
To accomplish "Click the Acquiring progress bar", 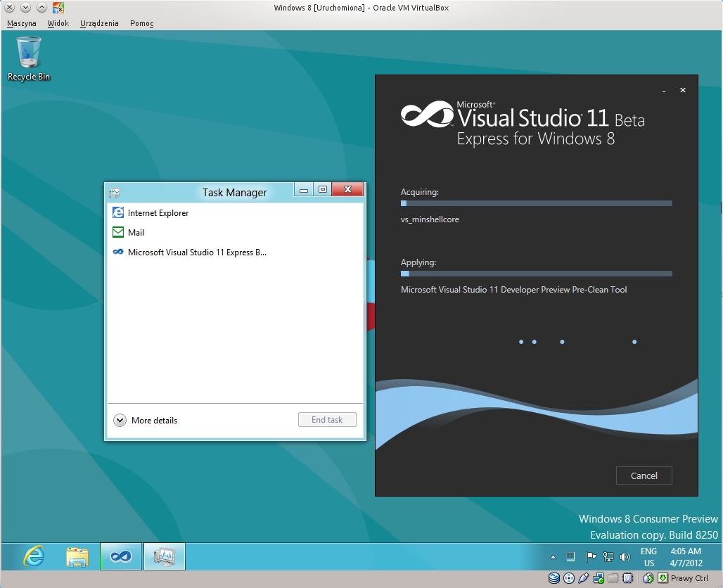I will (536, 203).
